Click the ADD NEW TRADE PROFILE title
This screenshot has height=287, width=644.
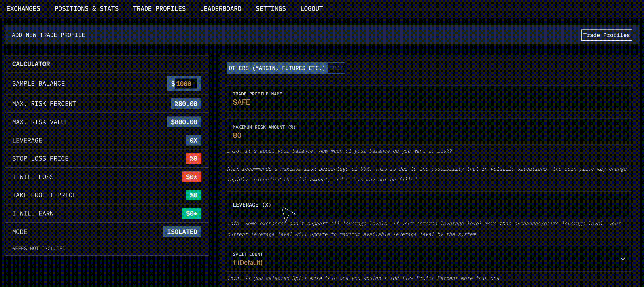point(48,35)
